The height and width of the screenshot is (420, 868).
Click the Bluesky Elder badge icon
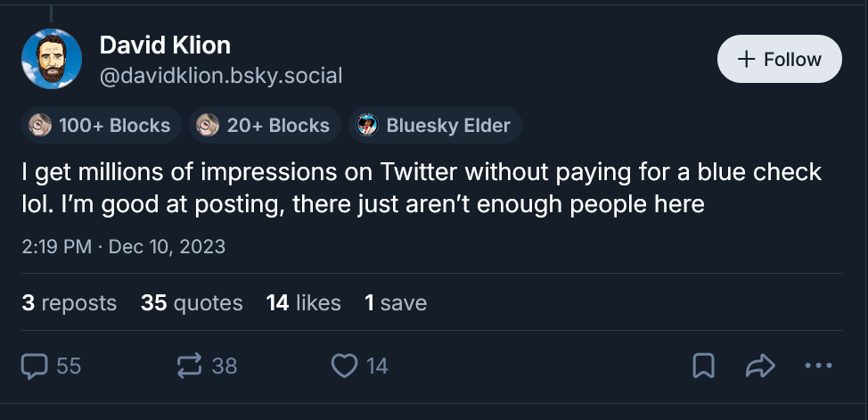pos(367,126)
